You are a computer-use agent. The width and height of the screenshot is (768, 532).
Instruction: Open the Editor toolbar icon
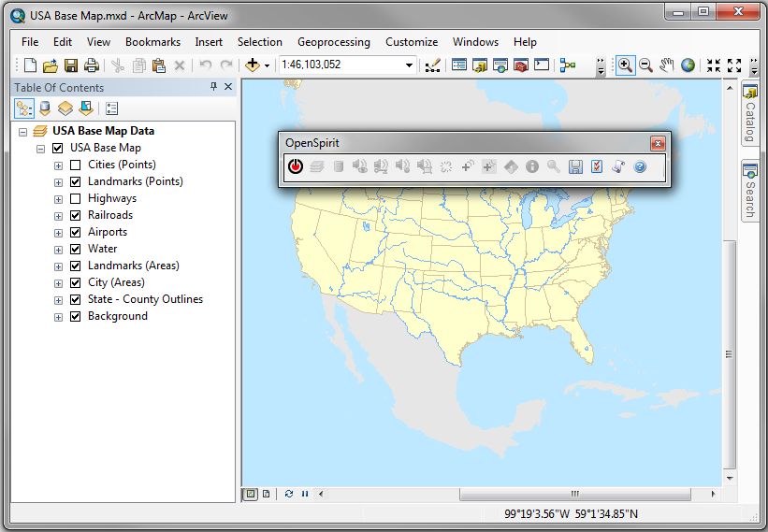pos(432,65)
